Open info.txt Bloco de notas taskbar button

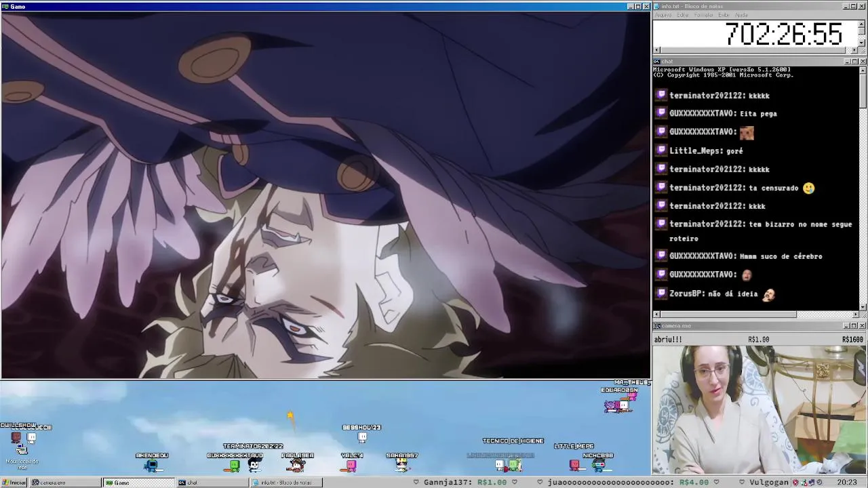[x=285, y=483]
